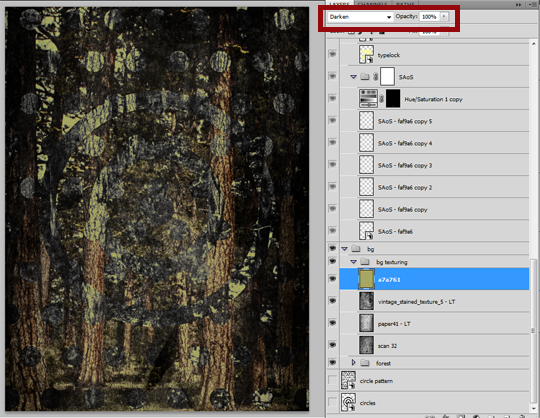
Task: Click the bg group folder icon
Action: click(356, 249)
